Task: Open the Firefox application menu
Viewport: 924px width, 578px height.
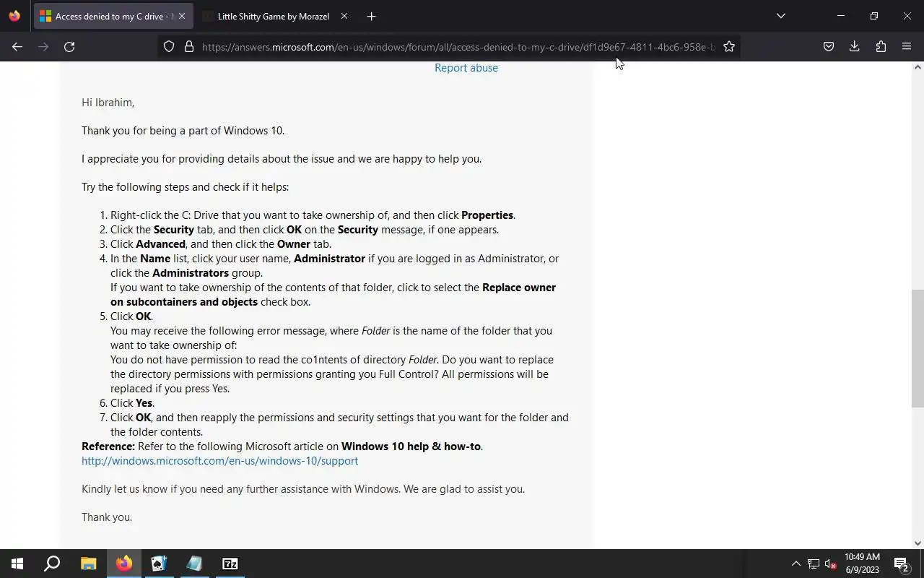Action: tap(907, 47)
